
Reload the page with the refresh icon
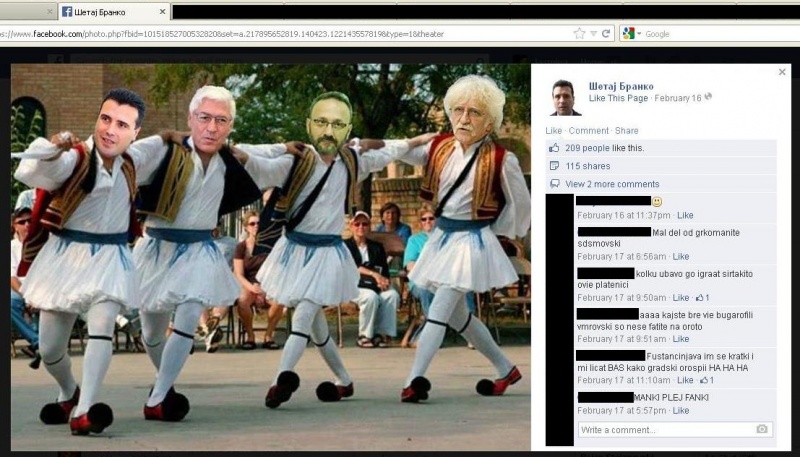click(606, 33)
